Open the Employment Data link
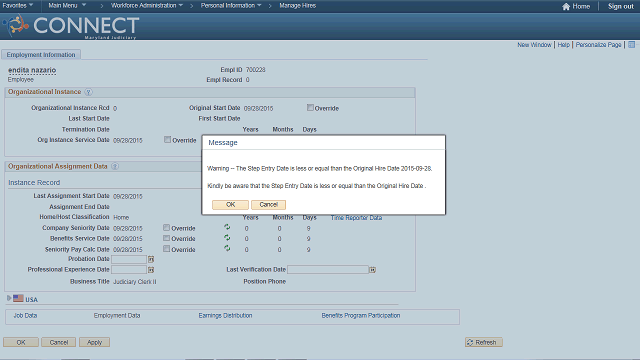This screenshot has height=360, width=640. click(x=117, y=316)
